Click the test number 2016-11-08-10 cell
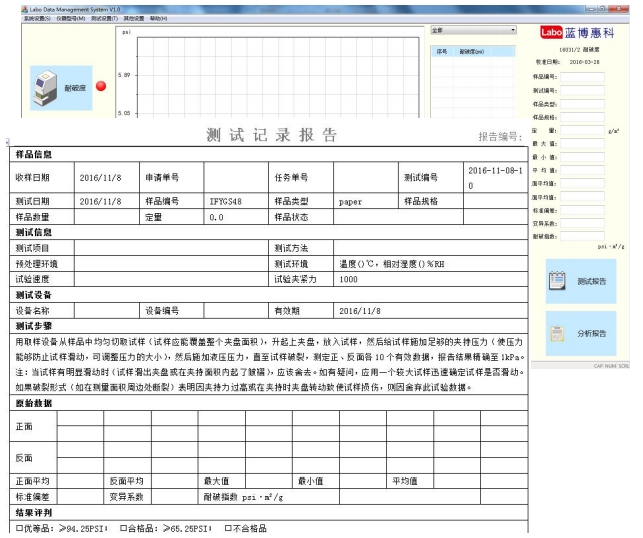This screenshot has height=538, width=643. pos(495,178)
